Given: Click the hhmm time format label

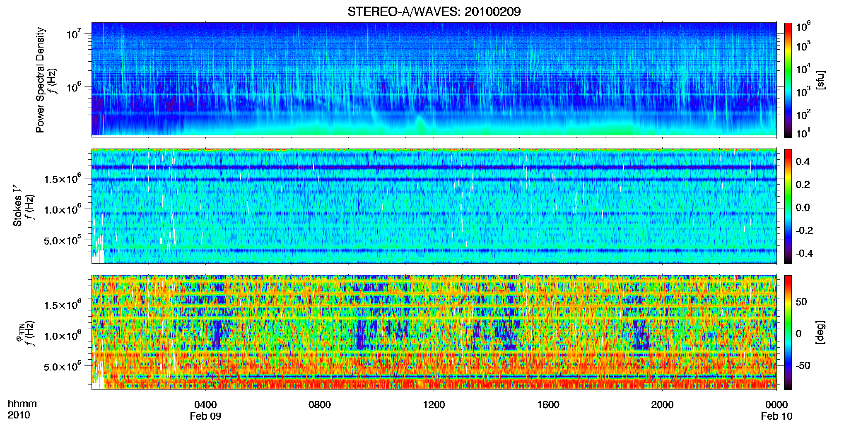Looking at the screenshot, I should coord(22,404).
